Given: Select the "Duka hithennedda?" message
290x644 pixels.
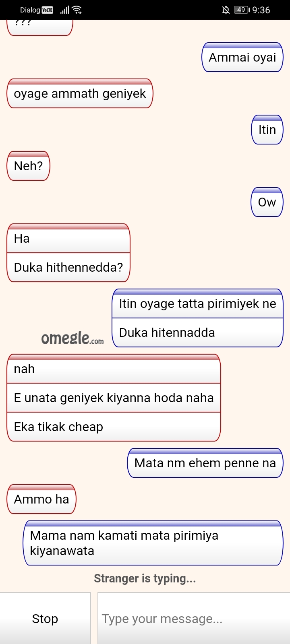Looking at the screenshot, I should [x=68, y=267].
